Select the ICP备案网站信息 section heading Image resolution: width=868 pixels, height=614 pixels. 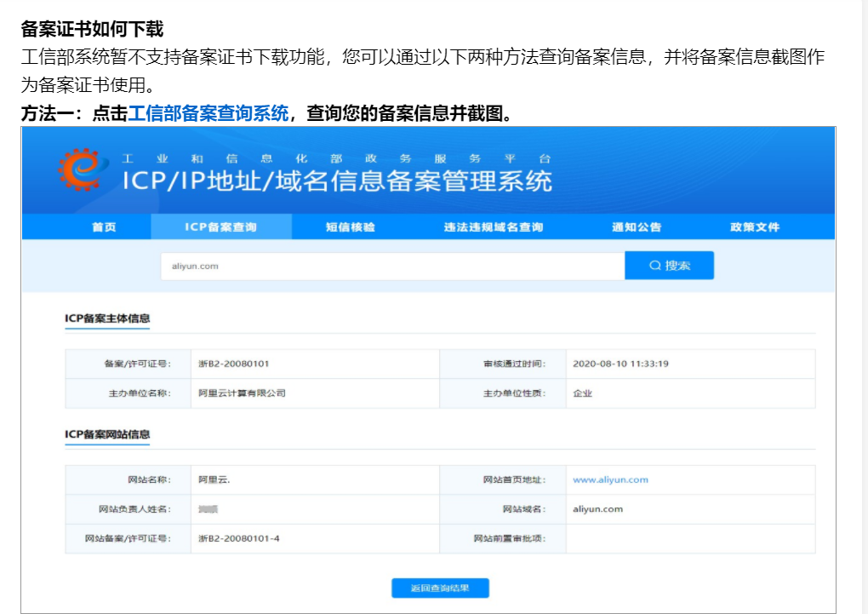point(107,434)
